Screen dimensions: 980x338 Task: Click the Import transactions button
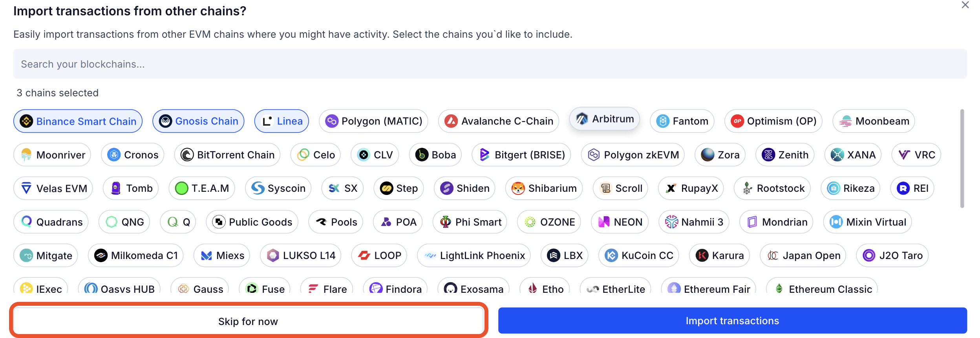(x=732, y=321)
